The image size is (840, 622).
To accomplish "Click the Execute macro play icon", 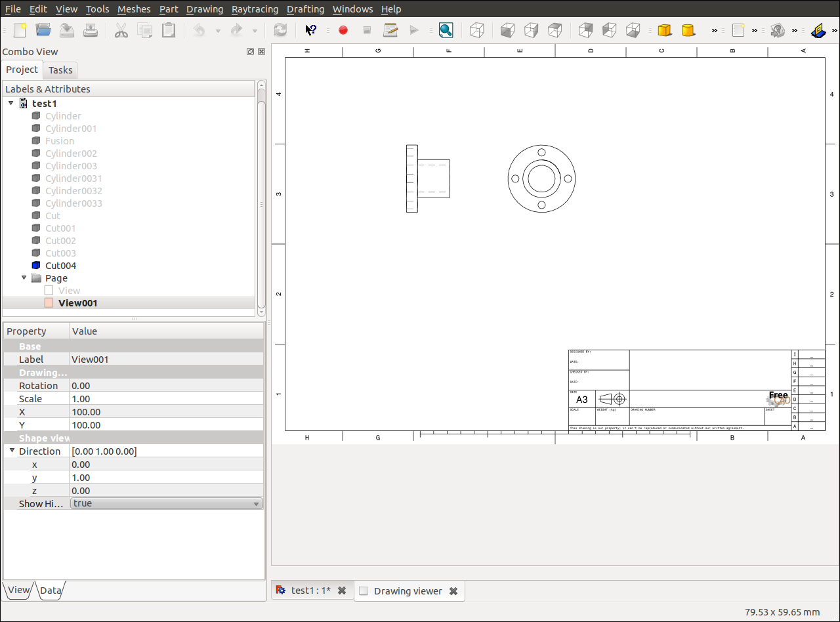I will (x=414, y=30).
